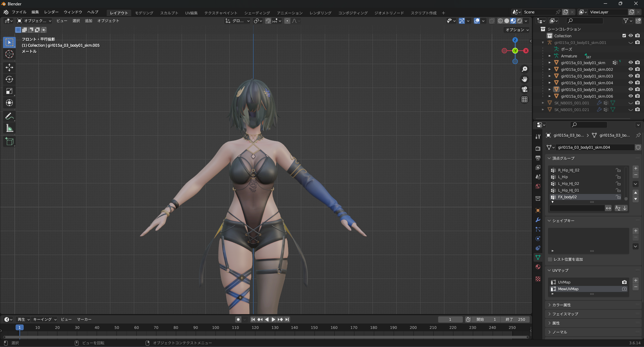Open the Physics properties tab
Viewport: 644px width, 347px height.
pyautogui.click(x=538, y=239)
